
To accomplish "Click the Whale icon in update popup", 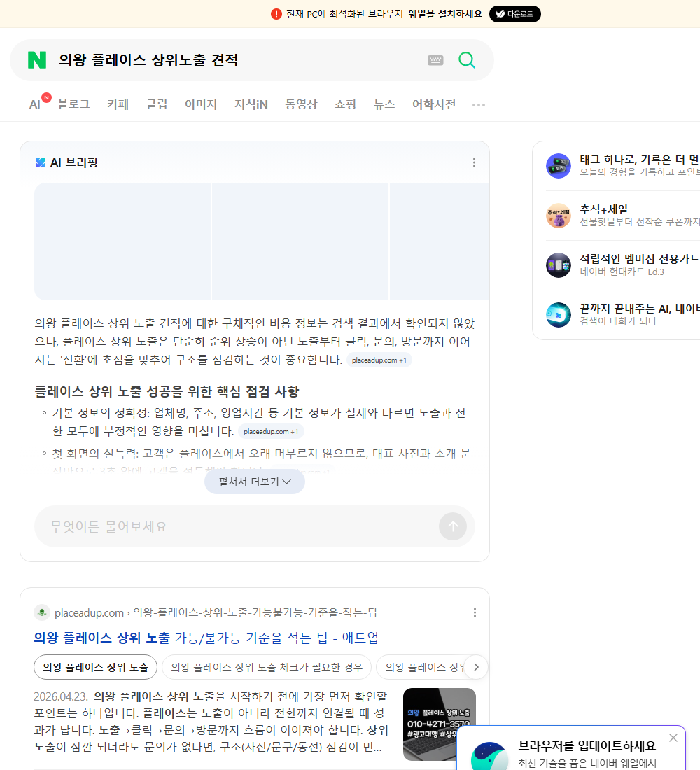I will pos(489,756).
